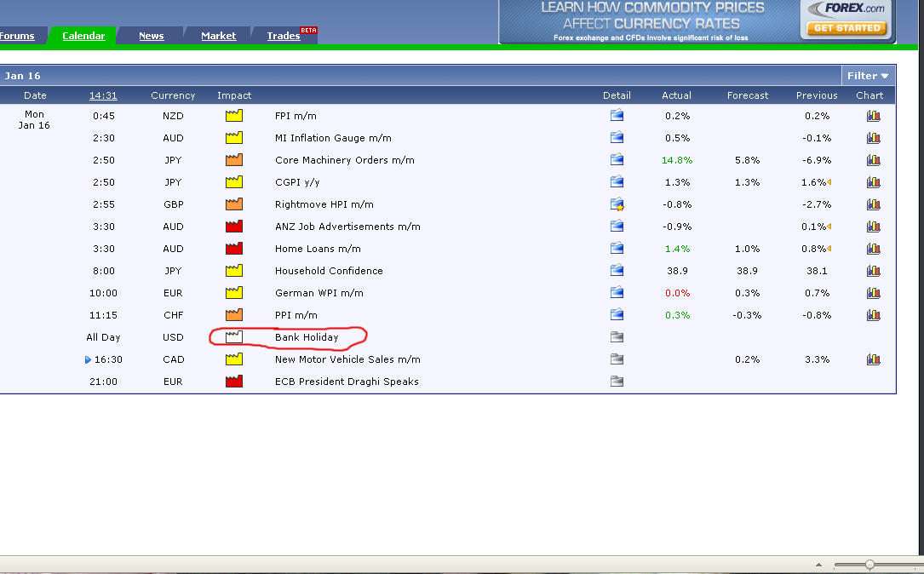Open detail folder for ANZ Job Advertisements
This screenshot has height=574, width=924.
[x=617, y=227]
